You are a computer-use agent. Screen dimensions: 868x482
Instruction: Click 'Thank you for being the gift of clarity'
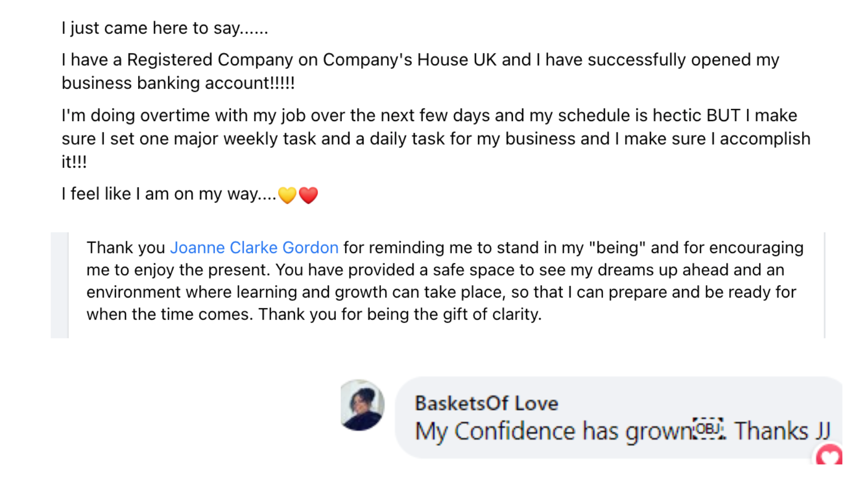(400, 314)
